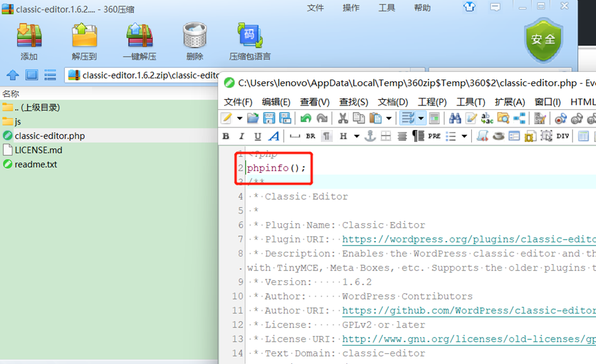
Task: Click the green 安全 shield badge
Action: pyautogui.click(x=543, y=40)
